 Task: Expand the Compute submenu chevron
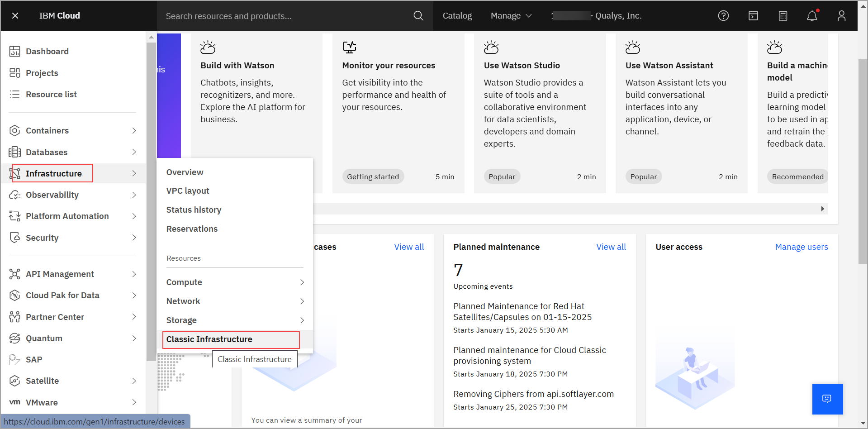(x=302, y=282)
